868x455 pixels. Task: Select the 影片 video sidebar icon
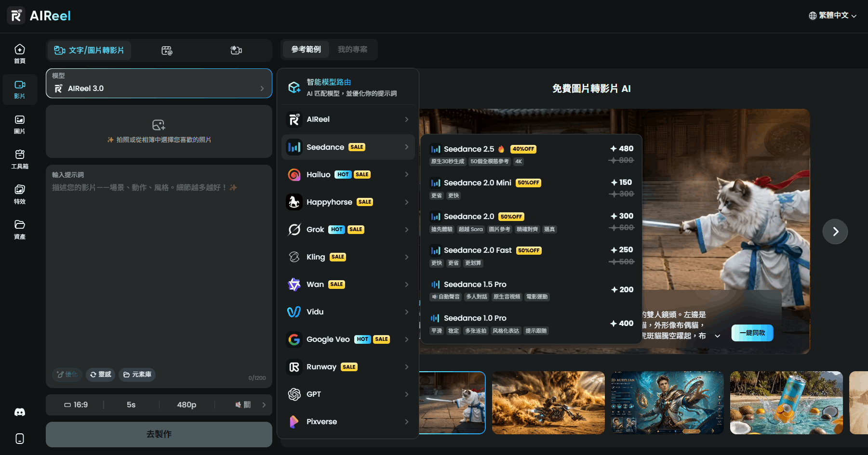(x=20, y=90)
